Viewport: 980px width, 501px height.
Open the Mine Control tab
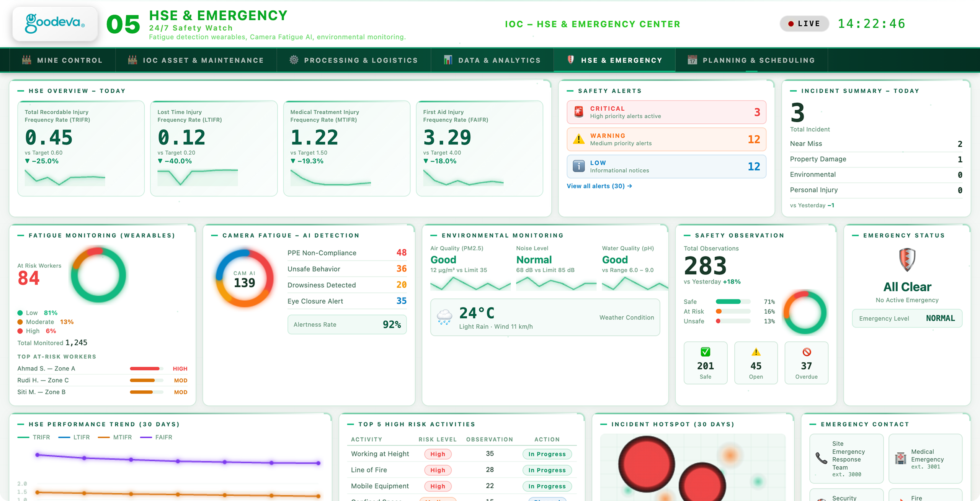coord(63,60)
